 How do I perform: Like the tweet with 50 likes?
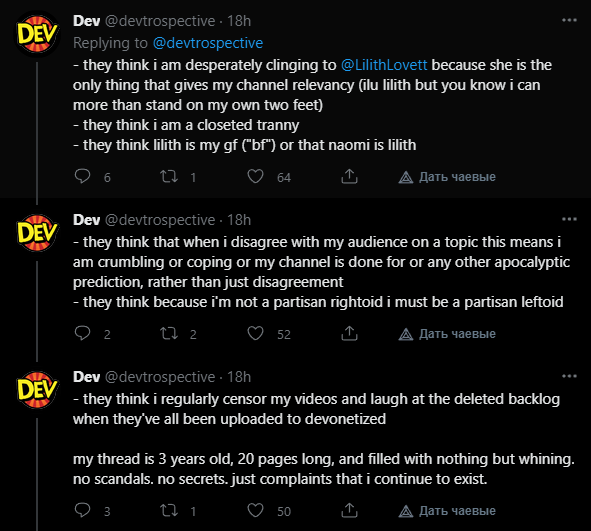point(255,510)
